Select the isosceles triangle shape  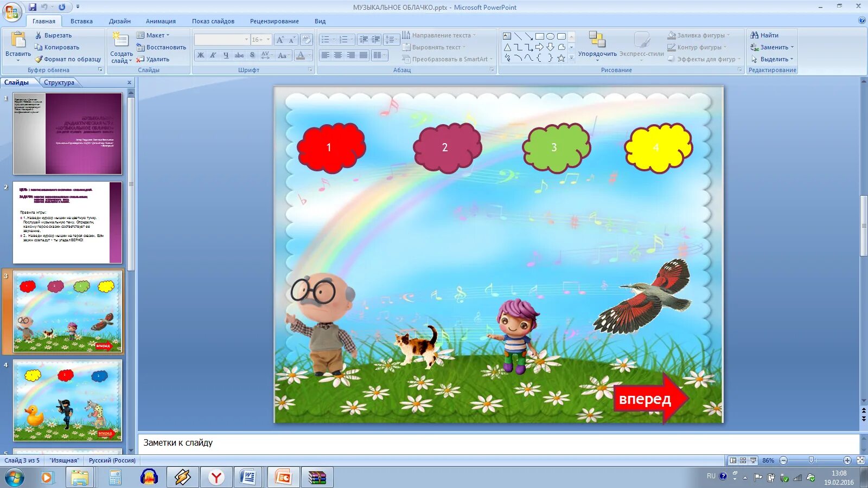tap(507, 47)
